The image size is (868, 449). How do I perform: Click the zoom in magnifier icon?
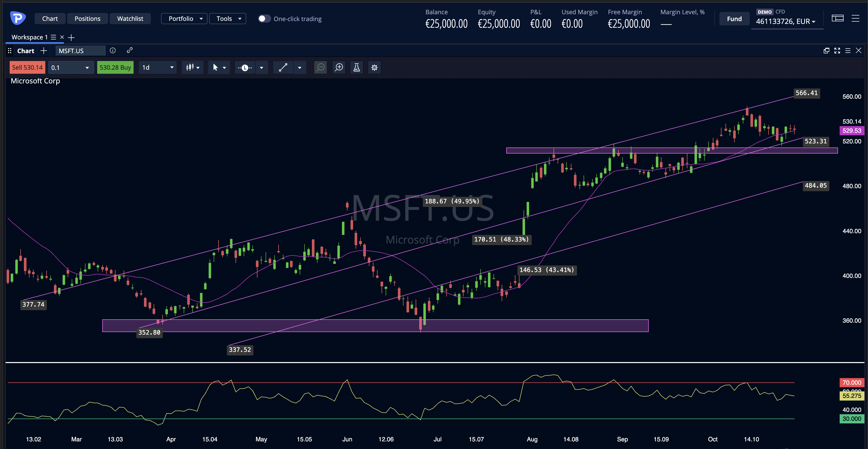click(339, 67)
